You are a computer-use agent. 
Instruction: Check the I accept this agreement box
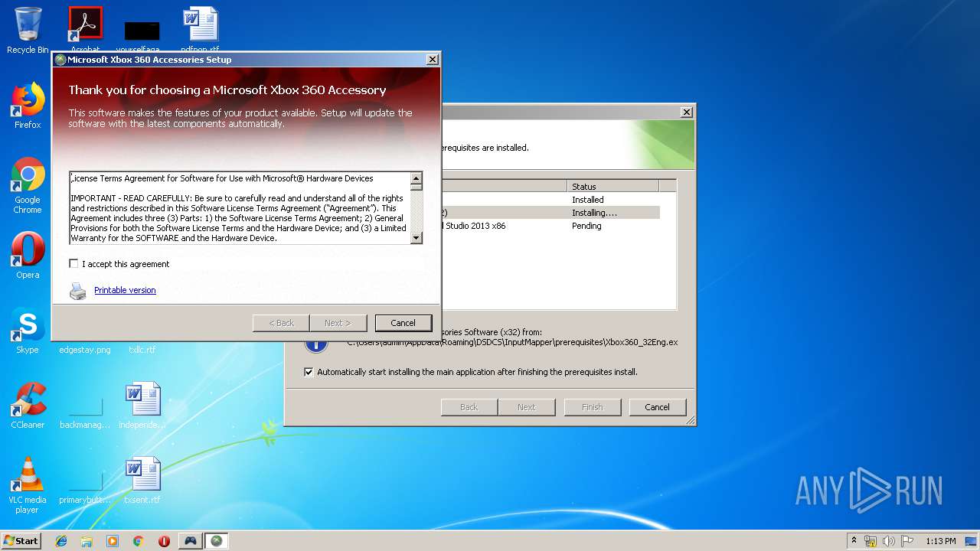tap(73, 263)
